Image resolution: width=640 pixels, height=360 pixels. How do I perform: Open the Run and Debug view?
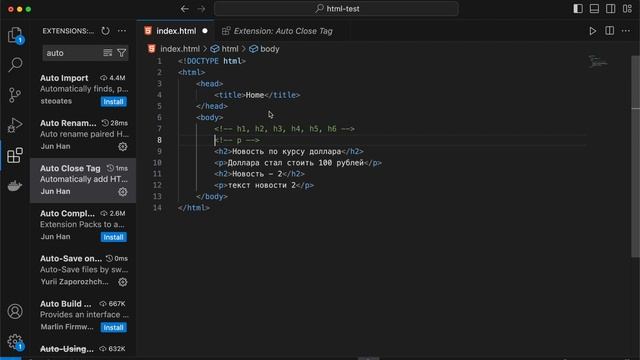tap(15, 125)
